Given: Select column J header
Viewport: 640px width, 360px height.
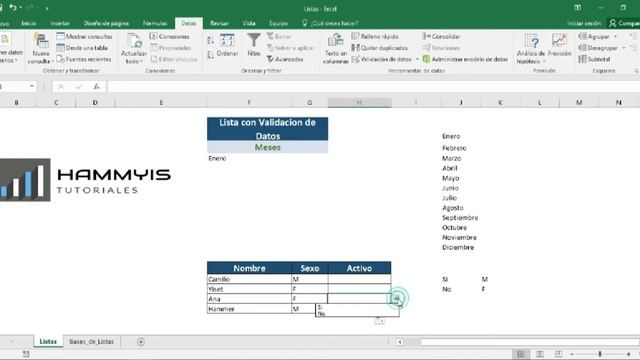Looking at the screenshot, I should pyautogui.click(x=461, y=102).
